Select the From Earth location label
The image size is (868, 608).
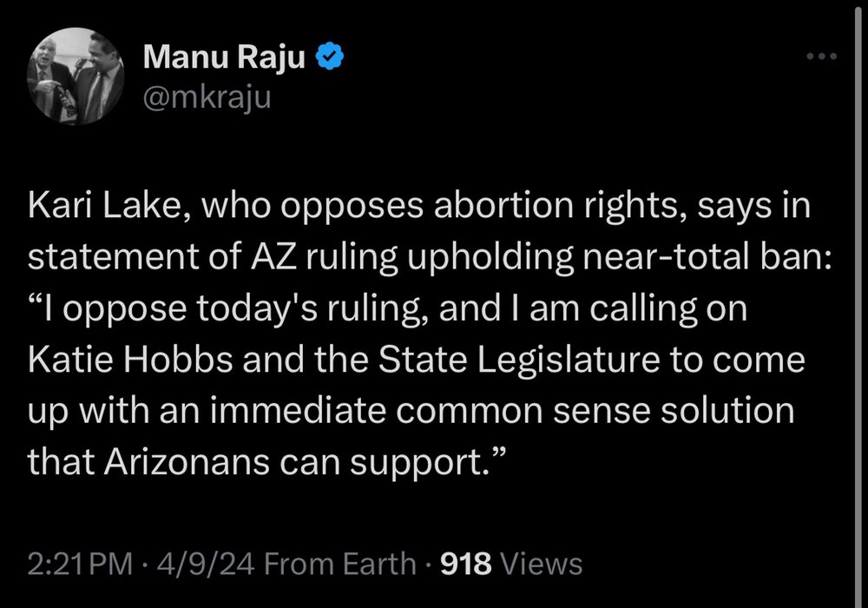pyautogui.click(x=339, y=564)
